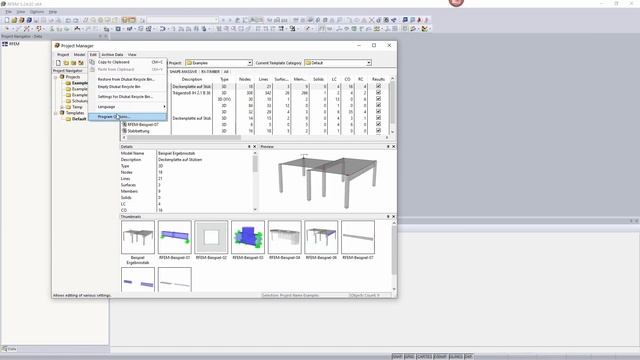This screenshot has height=360, width=640.
Task: Close the Project Navigator - Data panel
Action: pyautogui.click(x=106, y=36)
